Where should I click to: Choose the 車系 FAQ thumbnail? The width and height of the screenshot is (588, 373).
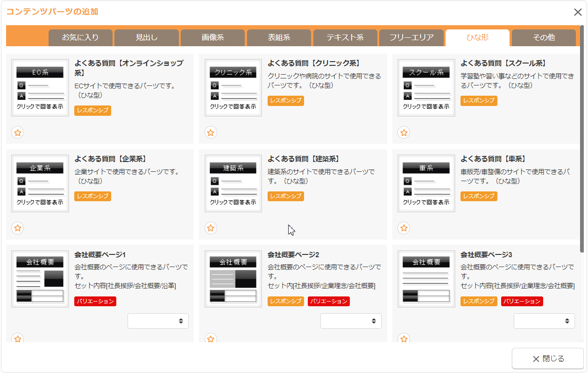tap(426, 183)
